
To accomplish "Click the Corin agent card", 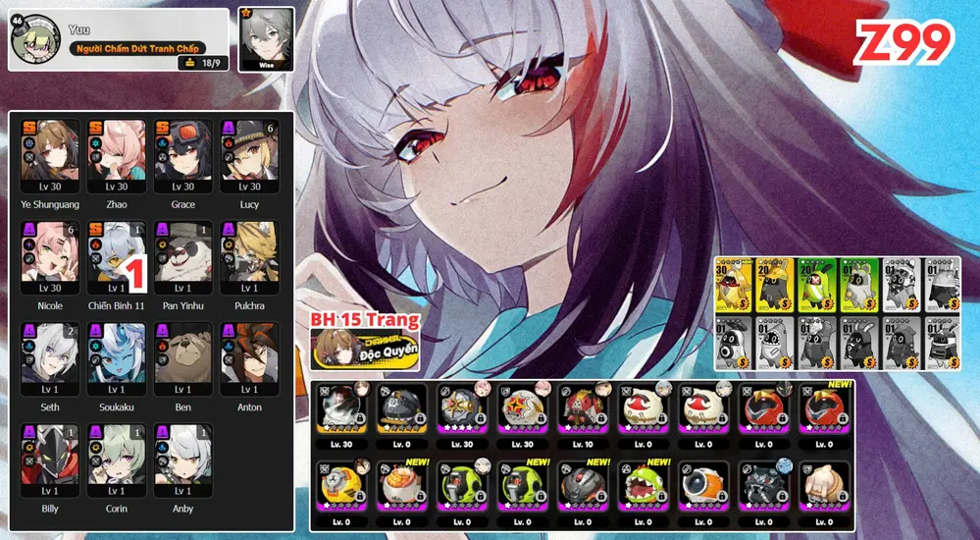I will click(116, 459).
